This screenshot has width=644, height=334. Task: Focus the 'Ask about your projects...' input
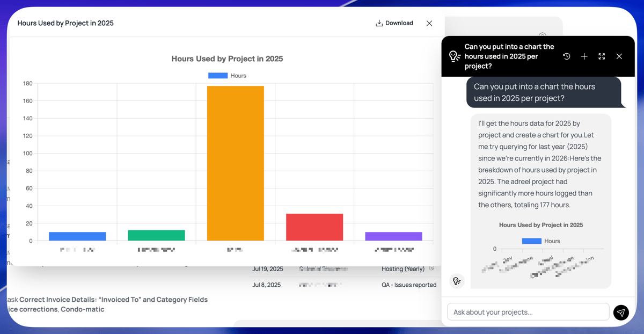point(528,312)
